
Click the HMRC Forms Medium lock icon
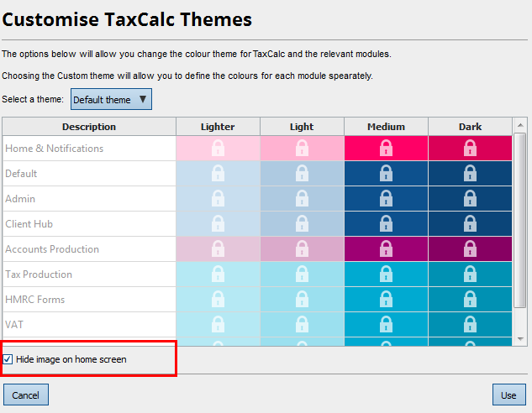pyautogui.click(x=386, y=299)
